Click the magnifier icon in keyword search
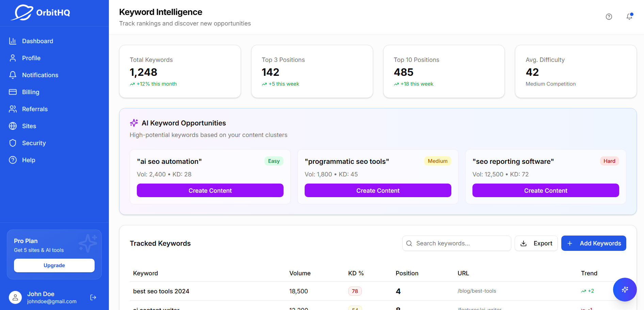This screenshot has height=310, width=644. tap(409, 243)
